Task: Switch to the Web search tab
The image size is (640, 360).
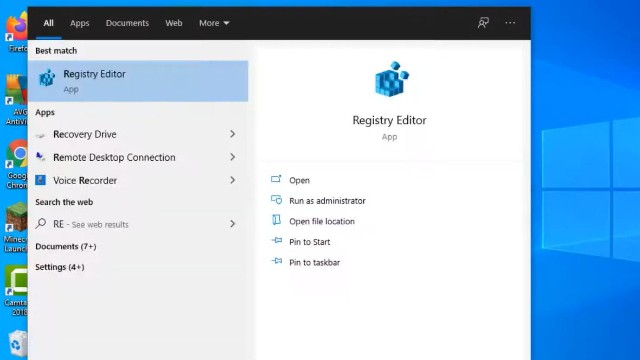Action: [x=174, y=23]
